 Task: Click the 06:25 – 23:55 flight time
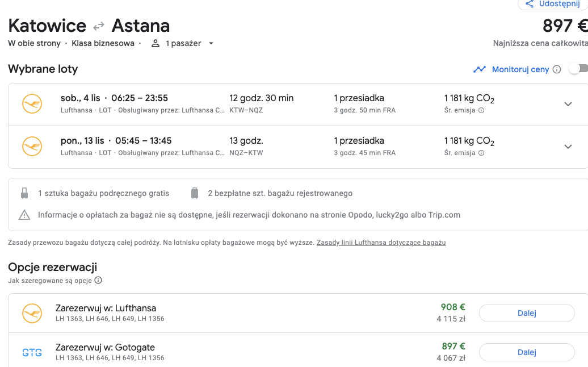140,98
